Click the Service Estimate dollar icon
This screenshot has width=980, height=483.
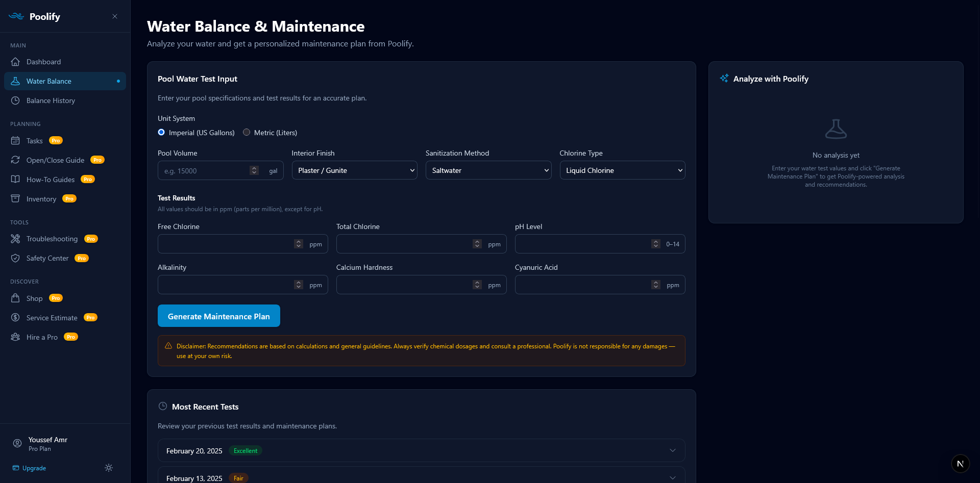(x=15, y=317)
